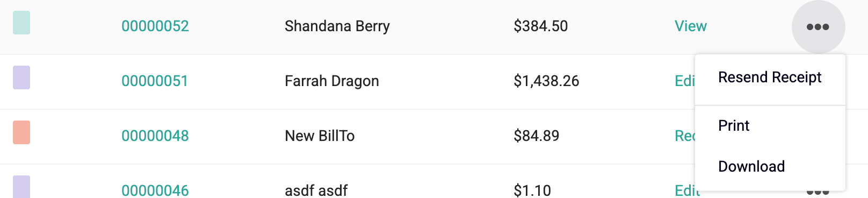Open invoice number 00000046
This screenshot has height=198, width=868.
(155, 190)
